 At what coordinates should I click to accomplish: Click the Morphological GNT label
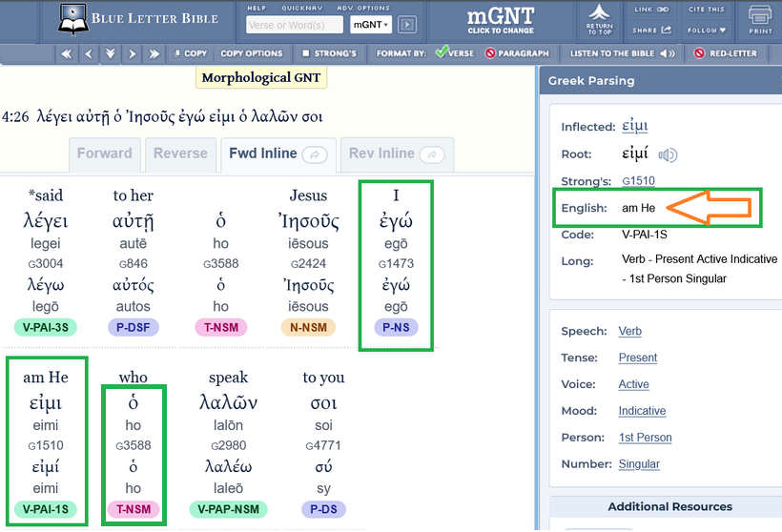point(261,78)
